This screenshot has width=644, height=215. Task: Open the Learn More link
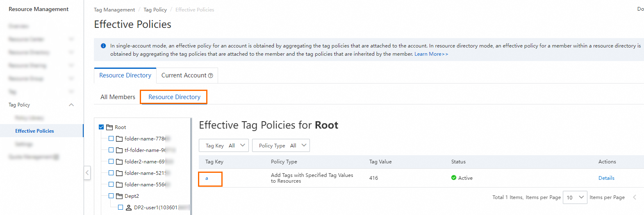pyautogui.click(x=431, y=54)
